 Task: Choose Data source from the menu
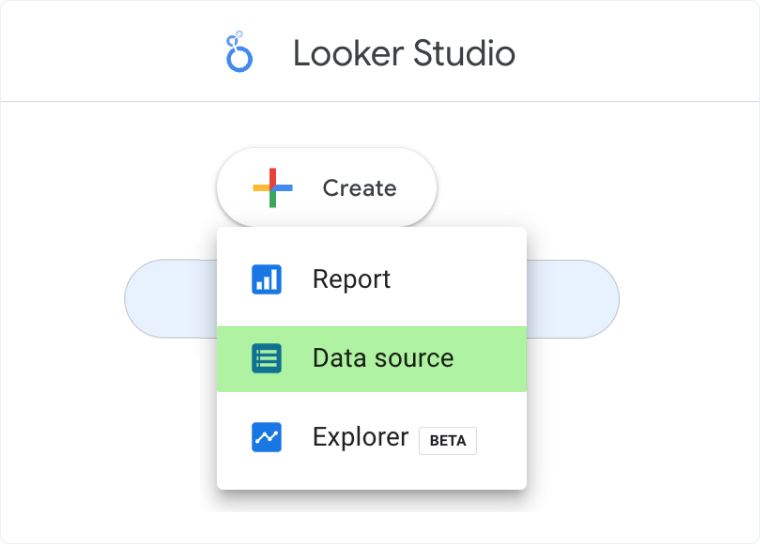pyautogui.click(x=372, y=359)
